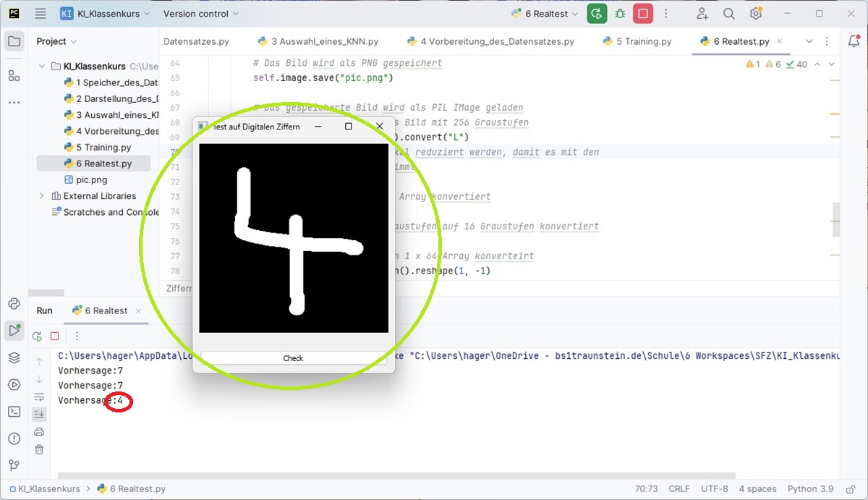This screenshot has width=868, height=500.
Task: Select the 6 Realtest.py editor tab
Action: pyautogui.click(x=734, y=41)
